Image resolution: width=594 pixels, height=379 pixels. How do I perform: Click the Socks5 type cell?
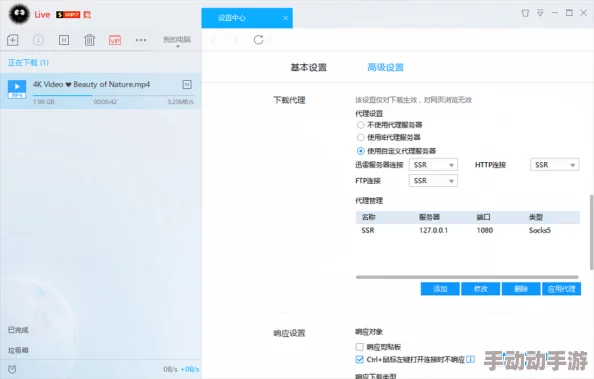[x=540, y=230]
